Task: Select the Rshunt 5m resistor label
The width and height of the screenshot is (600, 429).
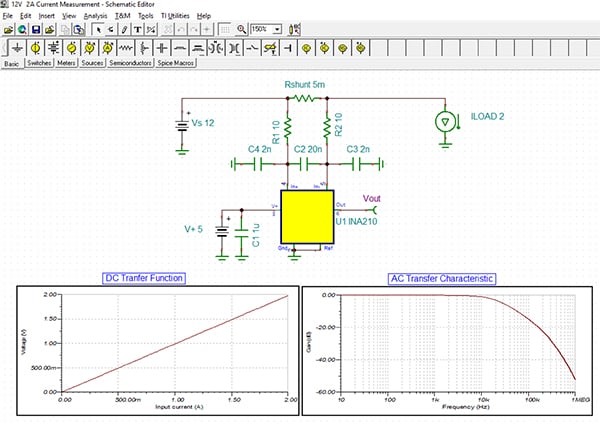Action: pos(305,85)
